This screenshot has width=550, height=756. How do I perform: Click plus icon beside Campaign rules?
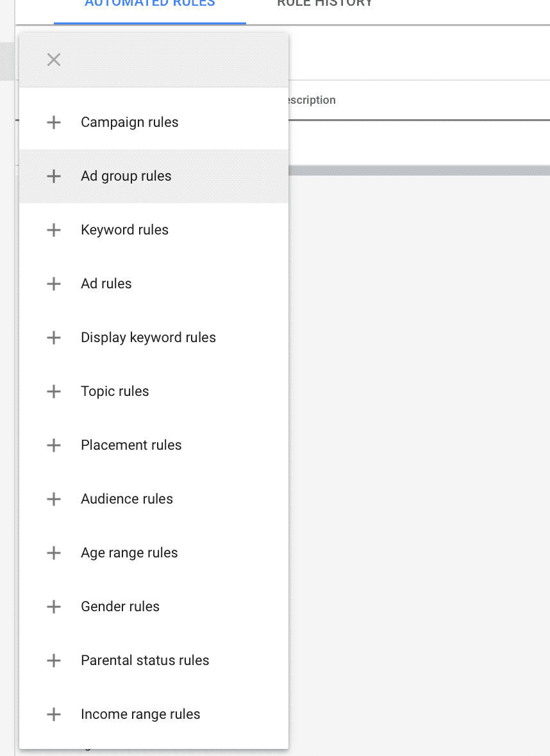tap(54, 122)
